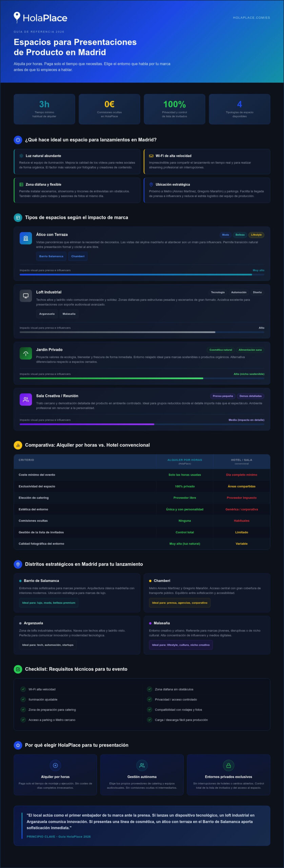284x868 pixels.
Task: Click the Lifestyle category tag
Action: (x=256, y=235)
